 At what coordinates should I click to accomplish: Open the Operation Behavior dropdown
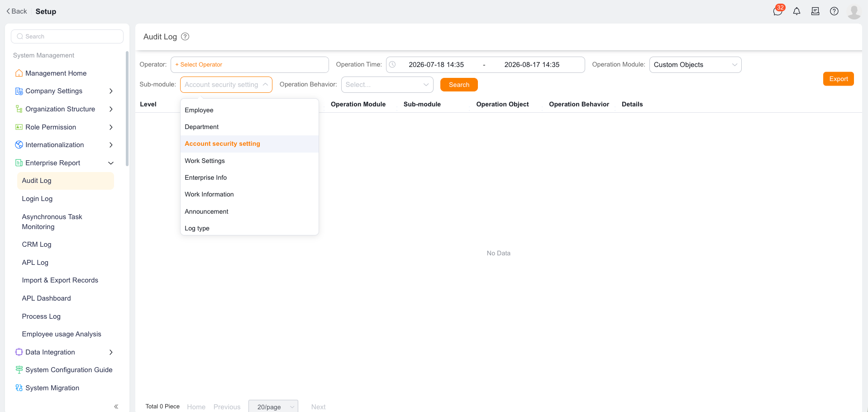pos(387,85)
